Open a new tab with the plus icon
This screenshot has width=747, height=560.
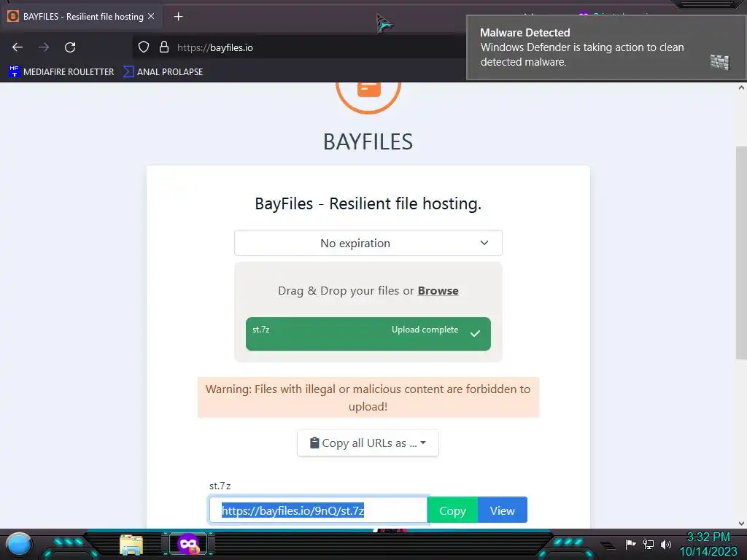coord(178,17)
